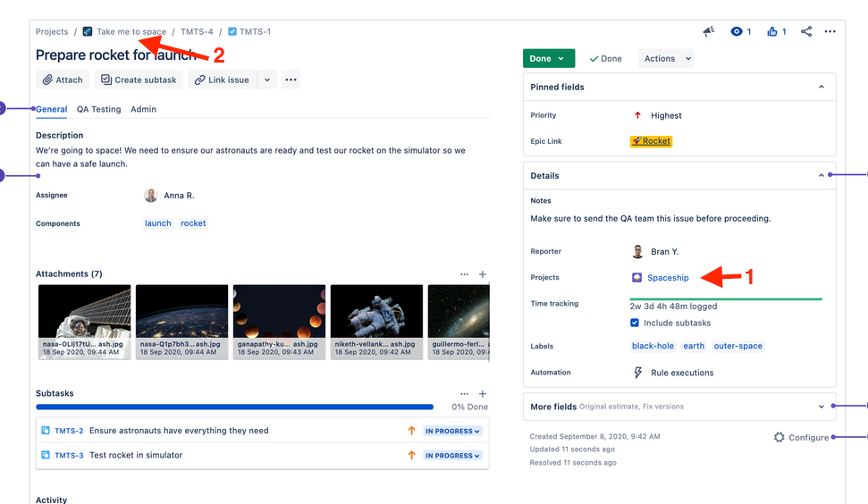The image size is (868, 504).
Task: Click the Link issue button
Action: pyautogui.click(x=222, y=80)
